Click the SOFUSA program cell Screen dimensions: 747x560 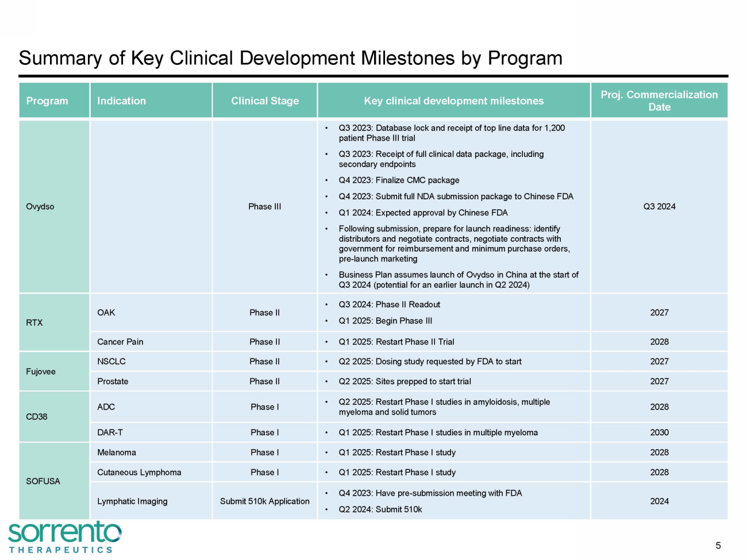43,481
